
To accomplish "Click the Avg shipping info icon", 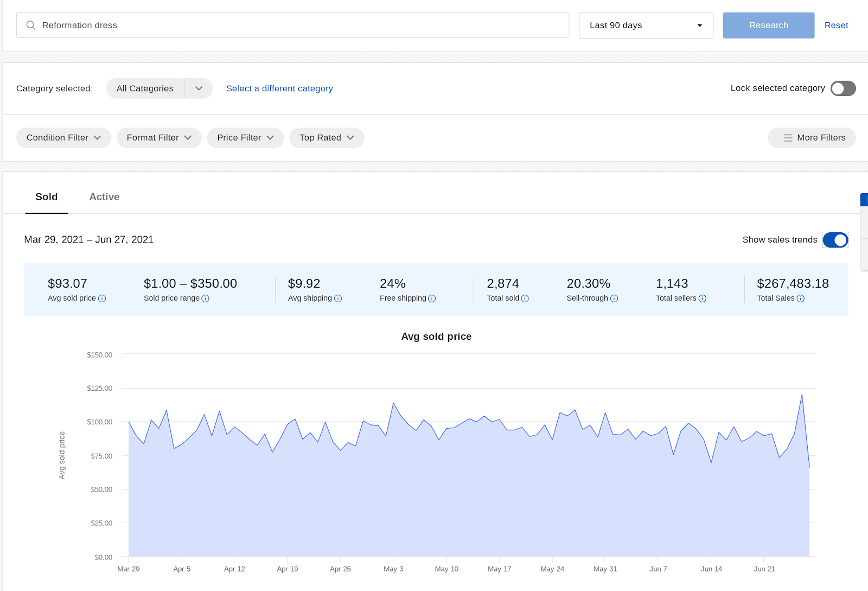I will (338, 298).
